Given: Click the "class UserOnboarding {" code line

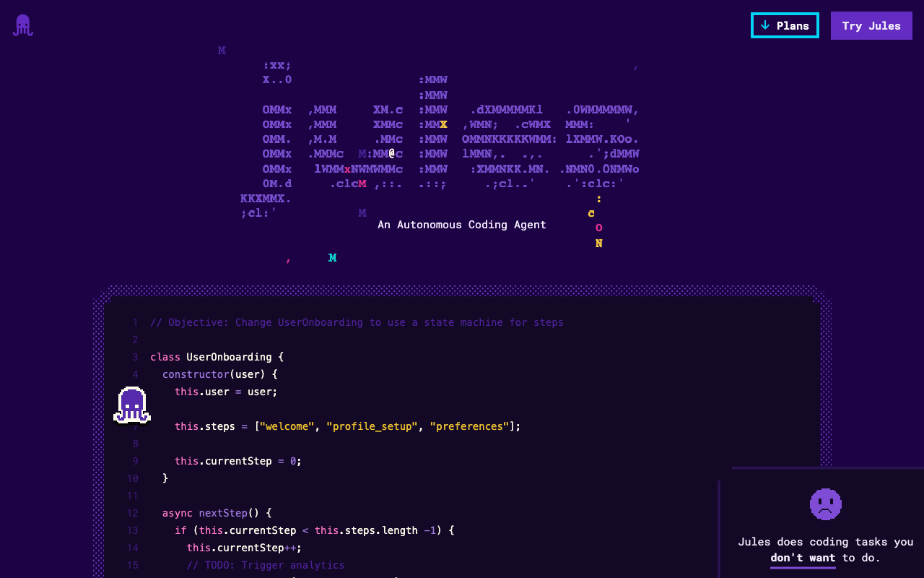Looking at the screenshot, I should pyautogui.click(x=217, y=357).
